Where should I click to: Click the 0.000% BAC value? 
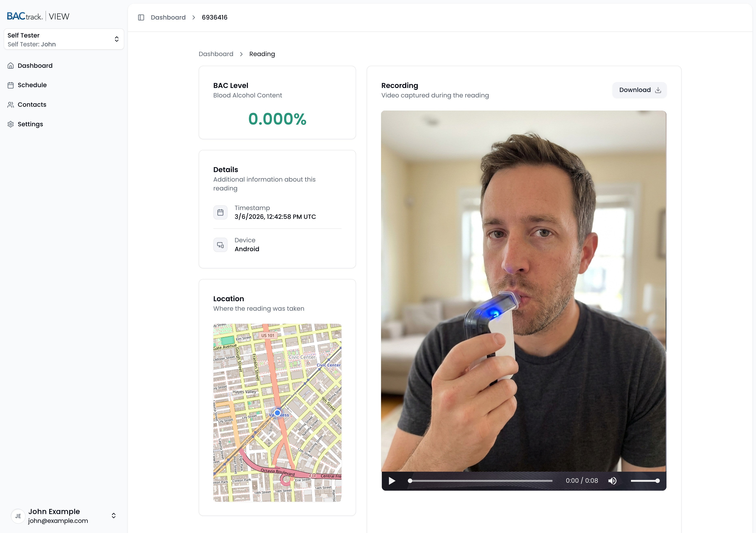point(277,119)
